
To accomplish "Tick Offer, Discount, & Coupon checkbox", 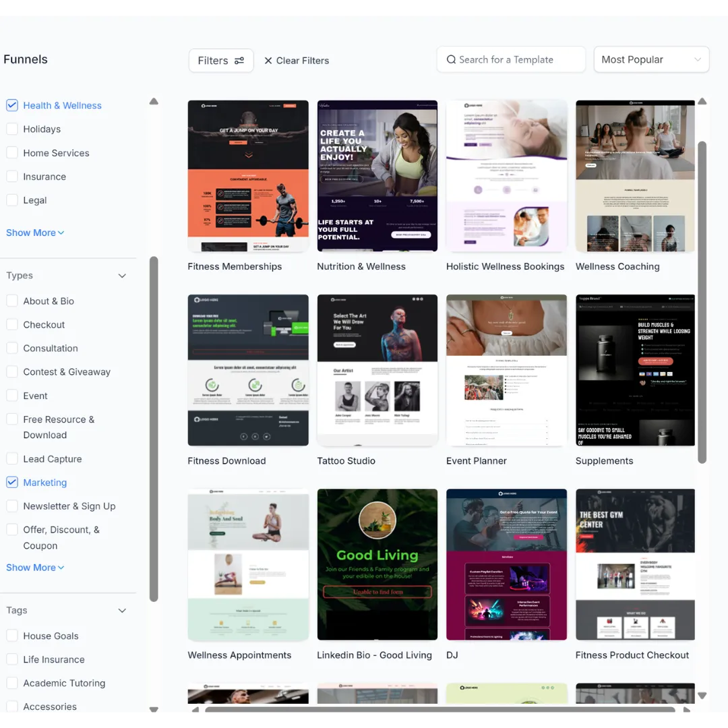I will (12, 530).
